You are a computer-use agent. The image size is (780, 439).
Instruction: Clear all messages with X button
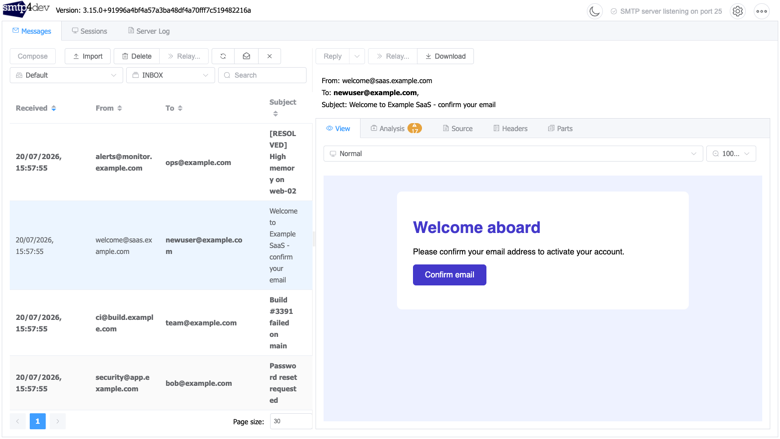click(269, 56)
